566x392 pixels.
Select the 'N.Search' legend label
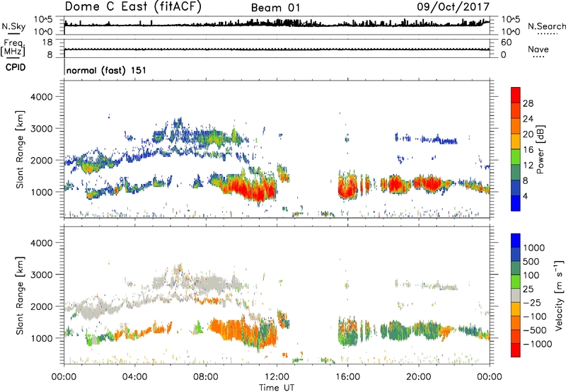546,26
